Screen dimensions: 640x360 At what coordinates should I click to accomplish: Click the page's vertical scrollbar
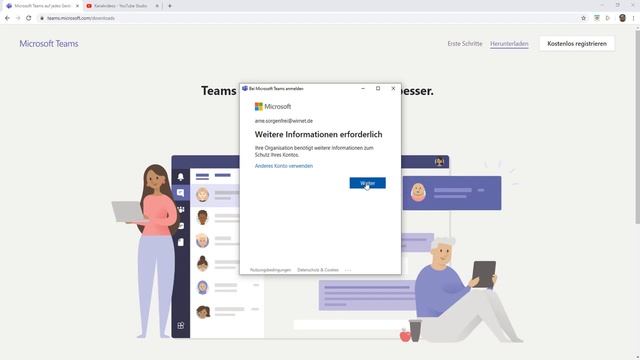point(637,127)
